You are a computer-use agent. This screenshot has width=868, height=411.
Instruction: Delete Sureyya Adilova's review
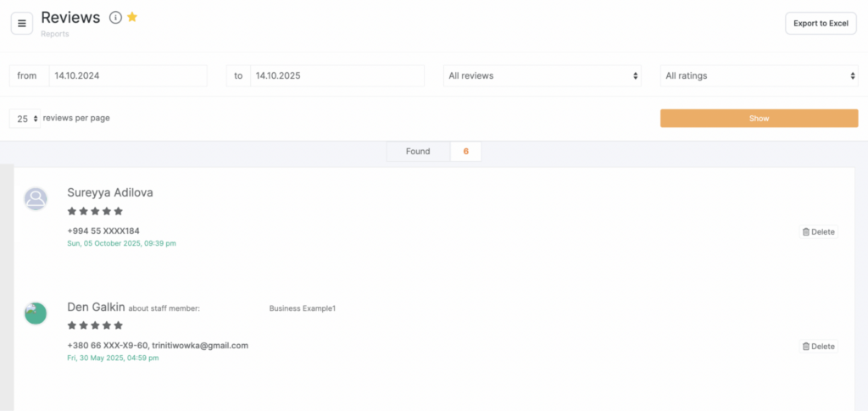818,231
